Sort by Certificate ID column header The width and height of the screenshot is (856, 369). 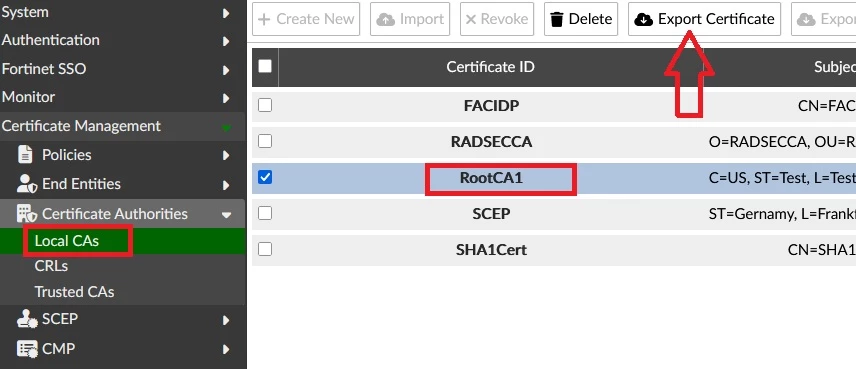(490, 67)
